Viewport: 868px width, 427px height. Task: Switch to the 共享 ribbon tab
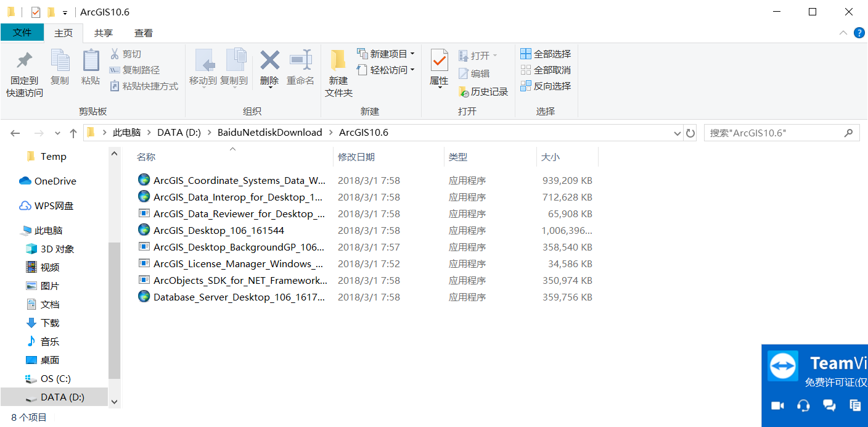104,33
